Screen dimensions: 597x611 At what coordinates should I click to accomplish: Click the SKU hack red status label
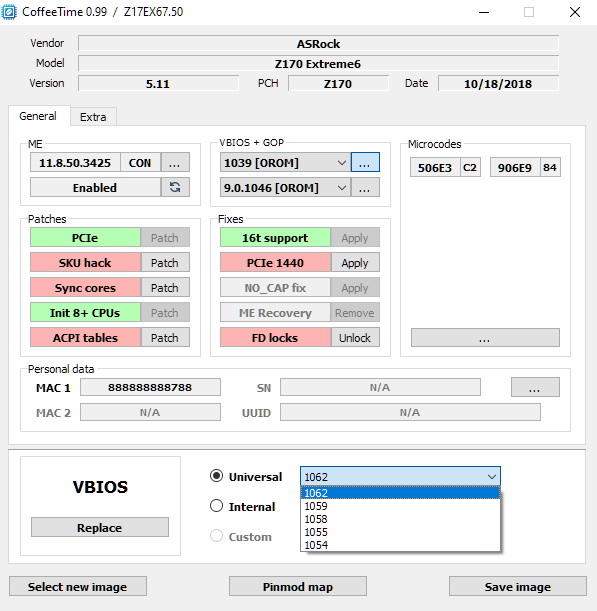(x=85, y=263)
